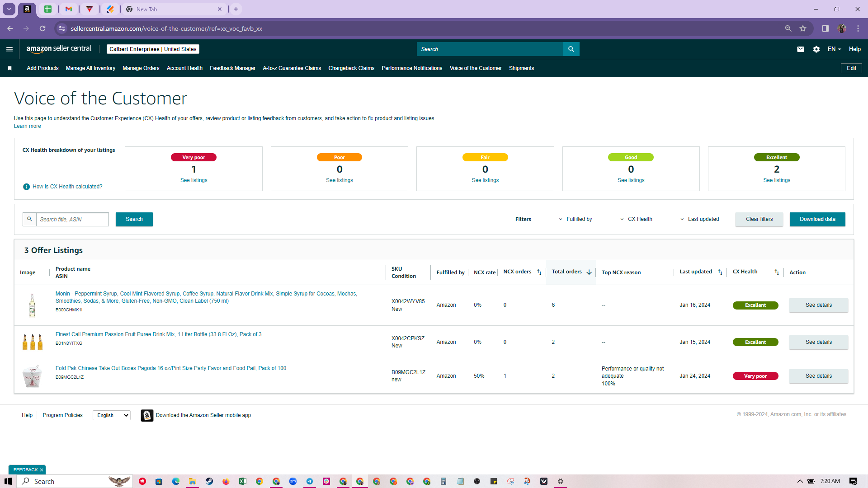The image size is (868, 488).
Task: Click the Fold Pak take out box thumbnail
Action: click(x=32, y=376)
